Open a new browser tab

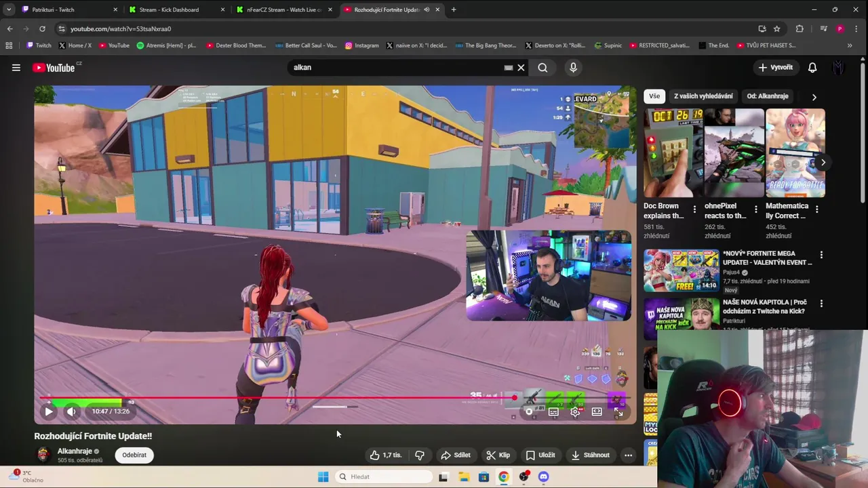click(454, 9)
